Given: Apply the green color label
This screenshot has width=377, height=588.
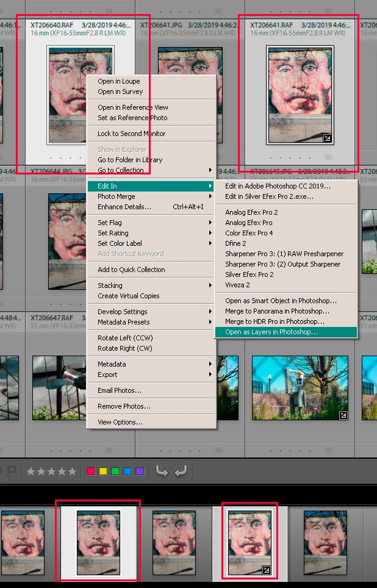Looking at the screenshot, I should (115, 471).
